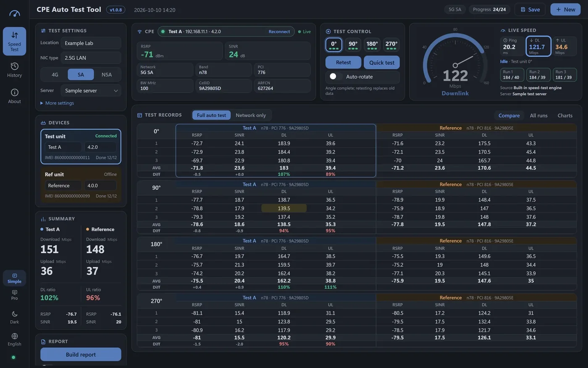The width and height of the screenshot is (588, 368).
Task: Click the English language globe icon
Action: 14,336
